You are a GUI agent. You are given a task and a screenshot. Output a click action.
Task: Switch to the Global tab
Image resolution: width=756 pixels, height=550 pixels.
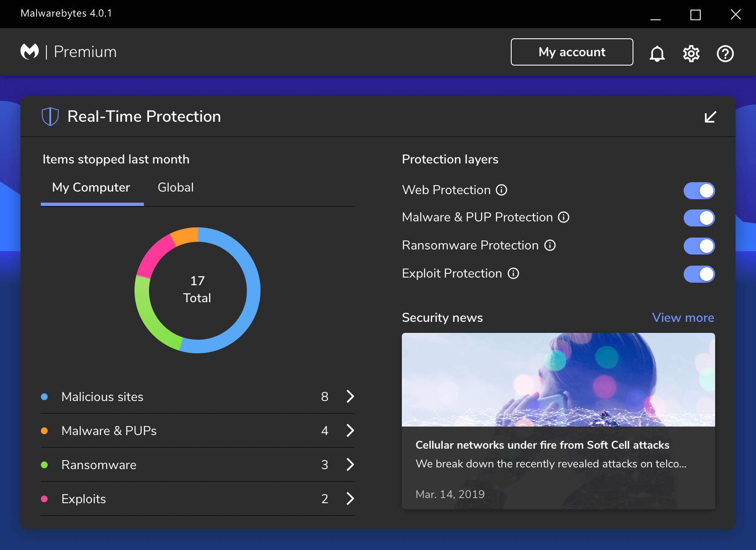coord(175,187)
